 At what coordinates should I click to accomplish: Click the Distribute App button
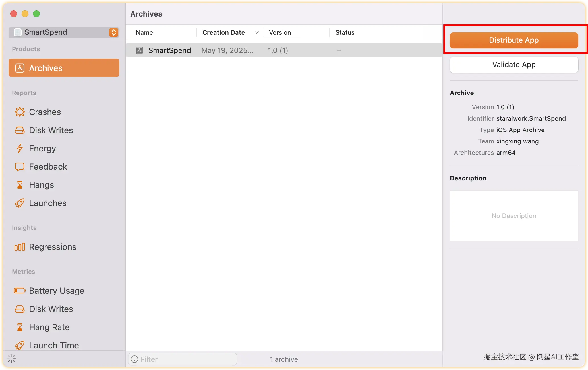coord(514,40)
